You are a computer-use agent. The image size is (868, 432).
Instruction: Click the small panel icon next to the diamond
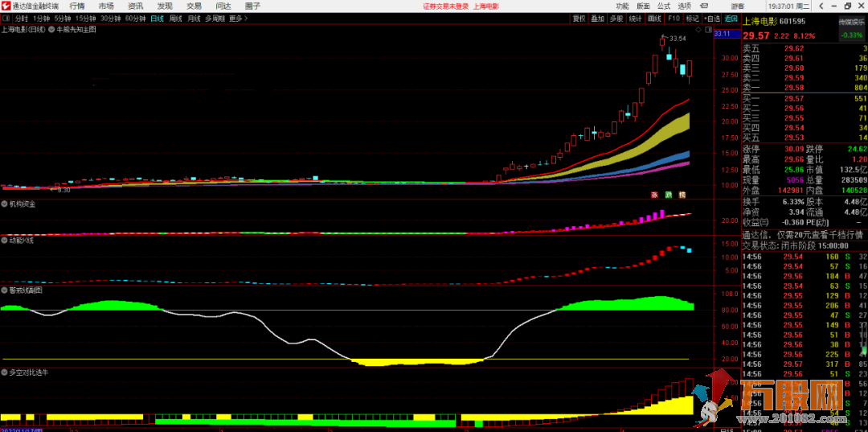click(x=707, y=29)
